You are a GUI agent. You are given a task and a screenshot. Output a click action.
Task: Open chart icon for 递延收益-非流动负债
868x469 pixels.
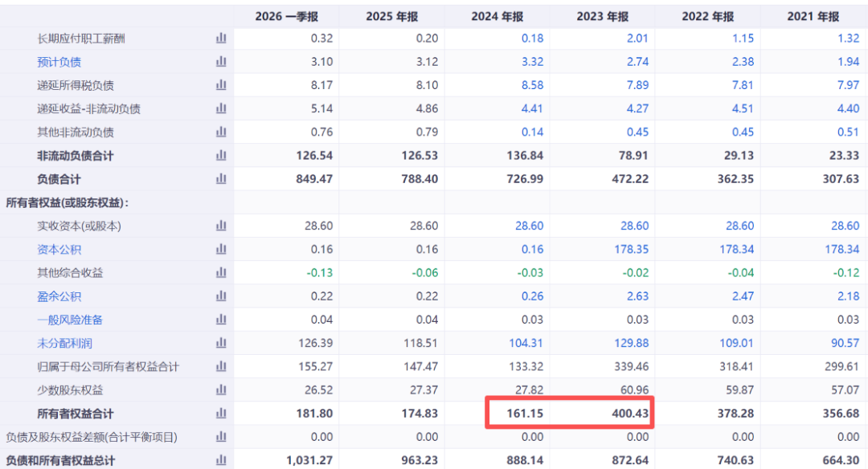(221, 108)
